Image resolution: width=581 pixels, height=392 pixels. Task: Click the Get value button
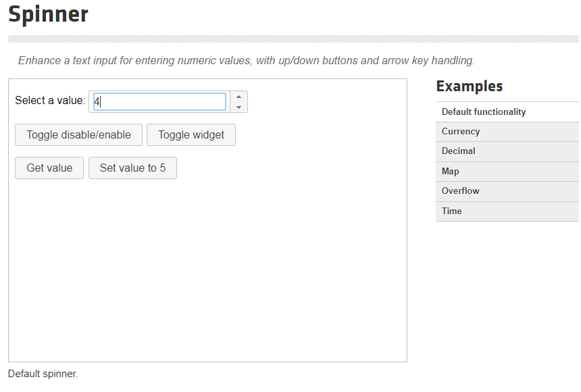[49, 168]
